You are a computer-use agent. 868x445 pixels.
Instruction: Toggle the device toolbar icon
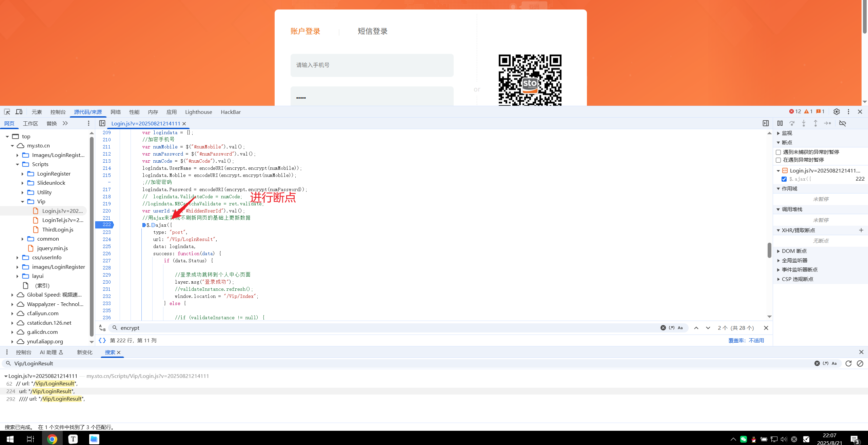[19, 112]
